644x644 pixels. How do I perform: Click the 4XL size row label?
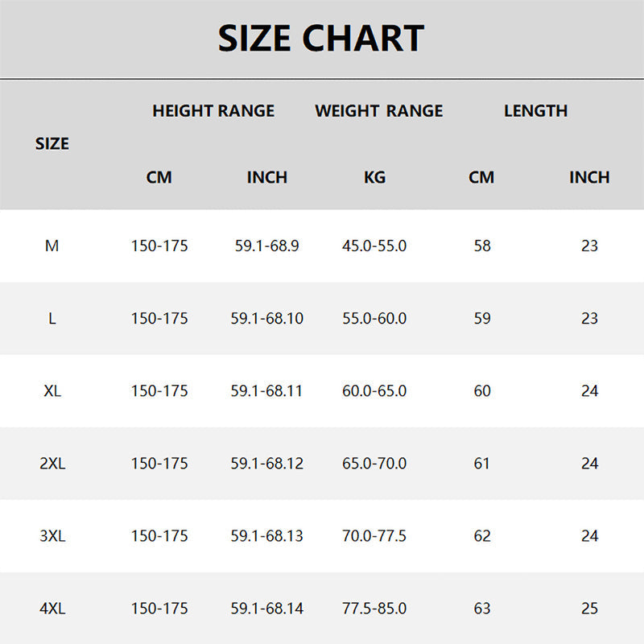52,609
